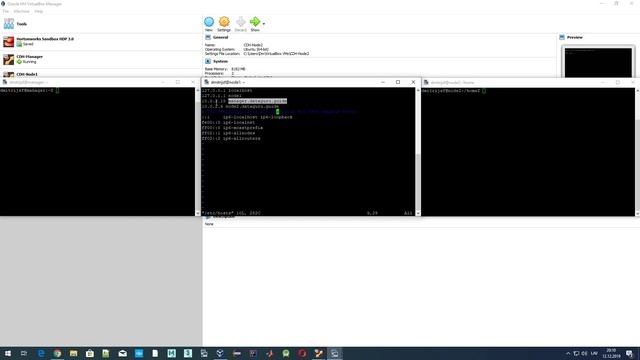The image size is (640, 360).
Task: Click the PuTTY icon in node2 terminal title
Action: point(426,82)
